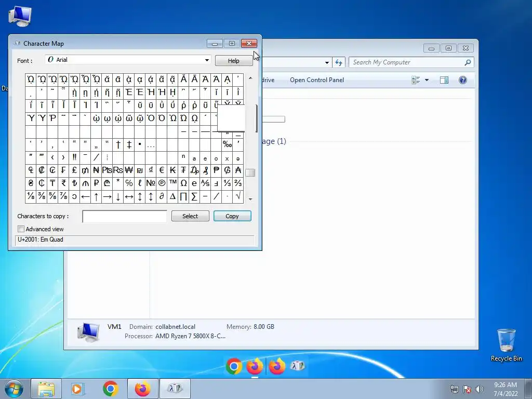Click the character grid scroll-up arrow
The image size is (532, 399).
[x=250, y=78]
